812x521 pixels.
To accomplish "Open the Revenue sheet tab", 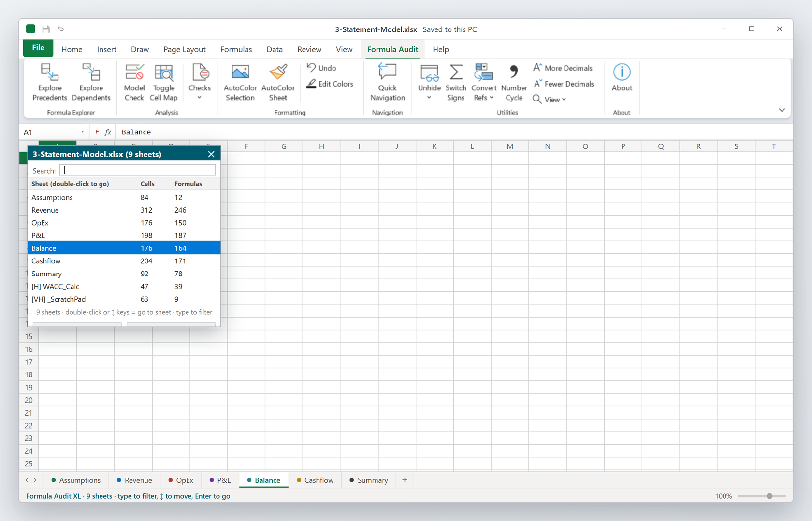I will [x=134, y=480].
